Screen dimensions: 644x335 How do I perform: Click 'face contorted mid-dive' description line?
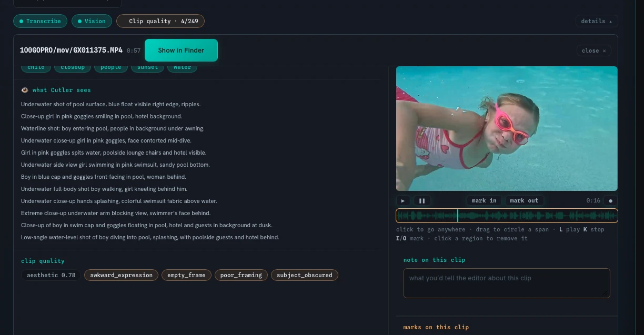106,140
